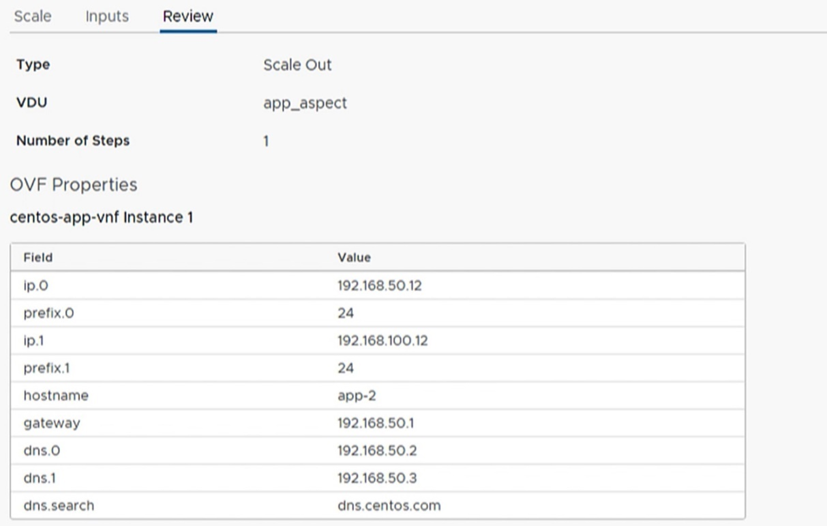Select the dns.centos.com value

pyautogui.click(x=389, y=505)
